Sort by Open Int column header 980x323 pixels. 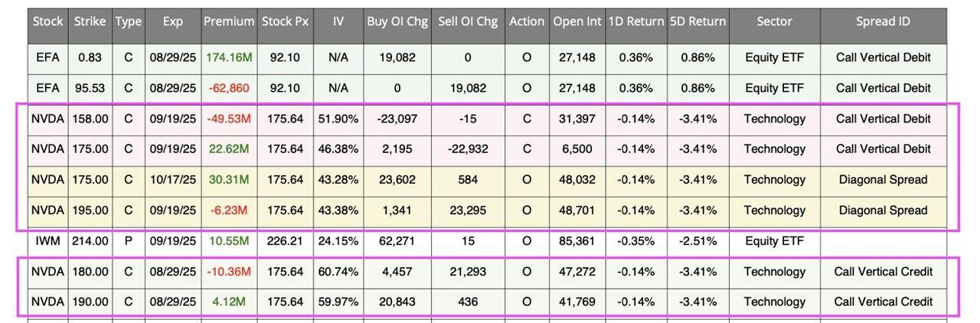point(577,21)
